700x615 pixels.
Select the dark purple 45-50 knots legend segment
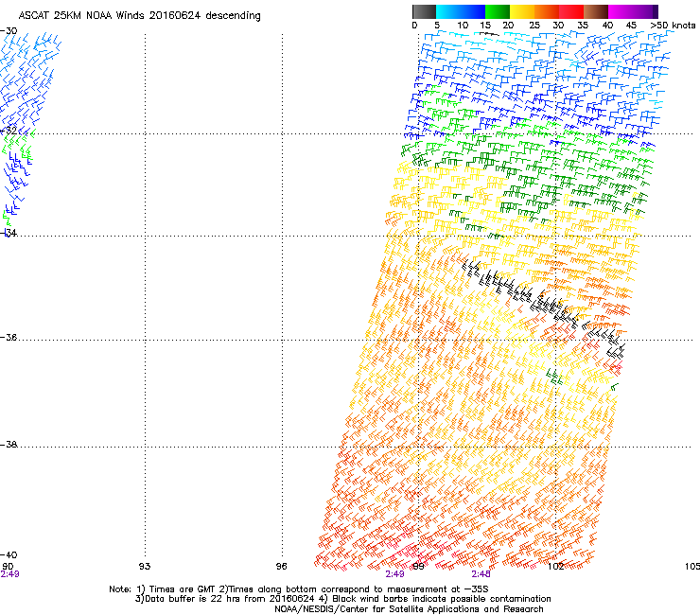tap(645, 11)
